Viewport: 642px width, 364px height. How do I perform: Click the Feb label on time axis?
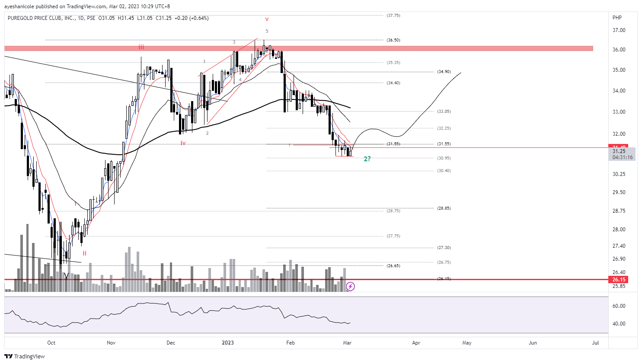291,343
